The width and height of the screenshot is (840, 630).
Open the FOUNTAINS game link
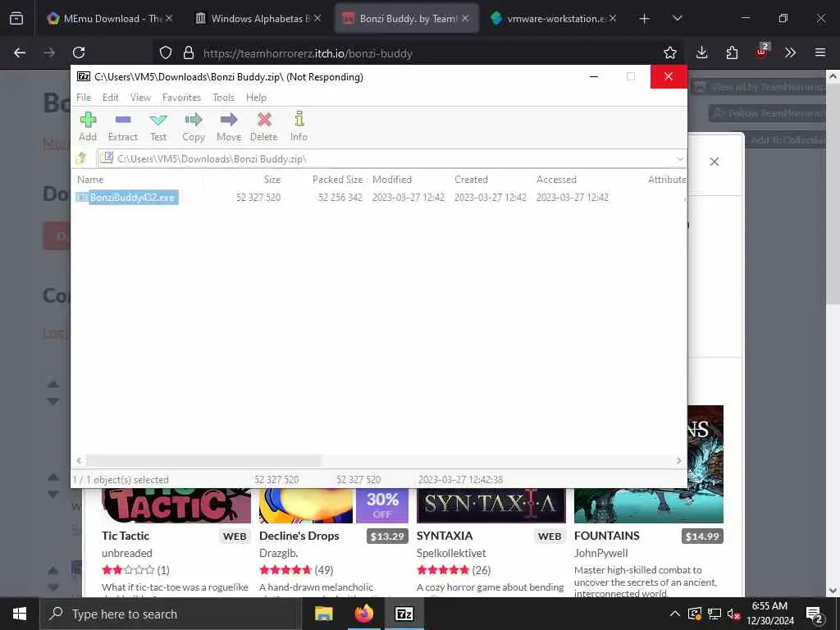coord(606,536)
